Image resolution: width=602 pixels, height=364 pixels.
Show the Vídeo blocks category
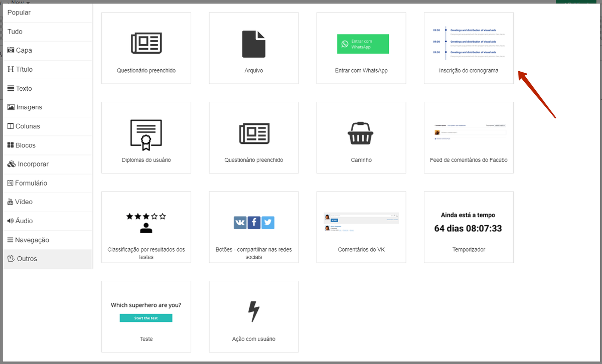pyautogui.click(x=24, y=202)
